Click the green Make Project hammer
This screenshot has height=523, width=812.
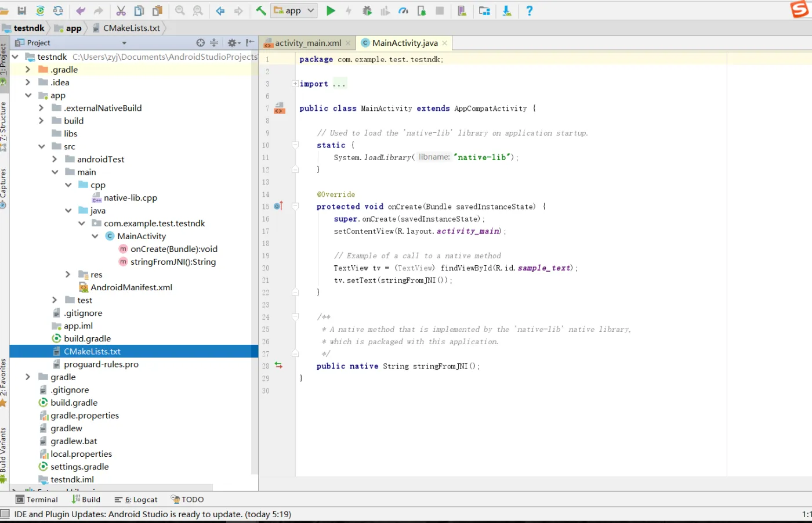click(261, 10)
